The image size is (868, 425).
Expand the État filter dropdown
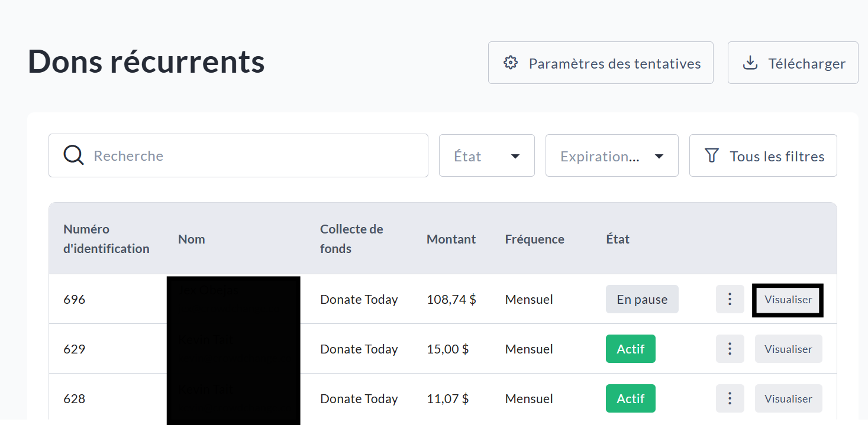click(x=486, y=156)
